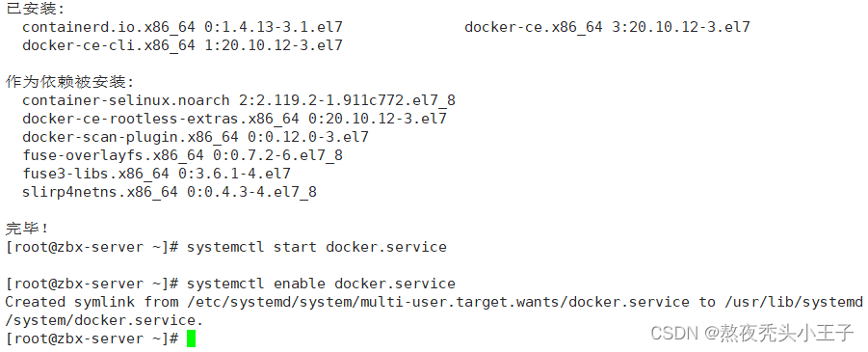Click the /system/docker.service. path text
The height and width of the screenshot is (352, 868).
coord(104,320)
